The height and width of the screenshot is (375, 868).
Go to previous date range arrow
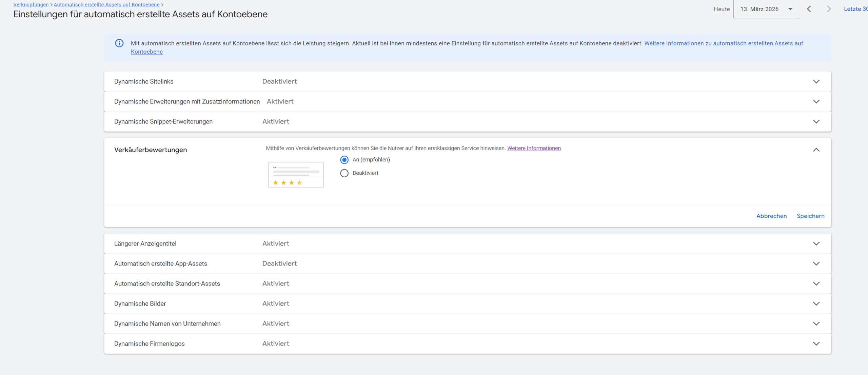coord(809,9)
